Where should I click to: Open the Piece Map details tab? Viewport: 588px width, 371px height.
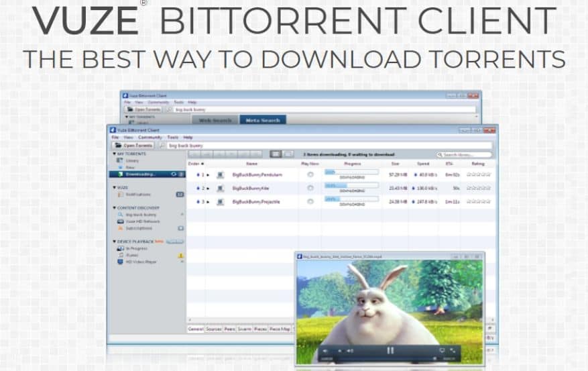pyautogui.click(x=280, y=329)
